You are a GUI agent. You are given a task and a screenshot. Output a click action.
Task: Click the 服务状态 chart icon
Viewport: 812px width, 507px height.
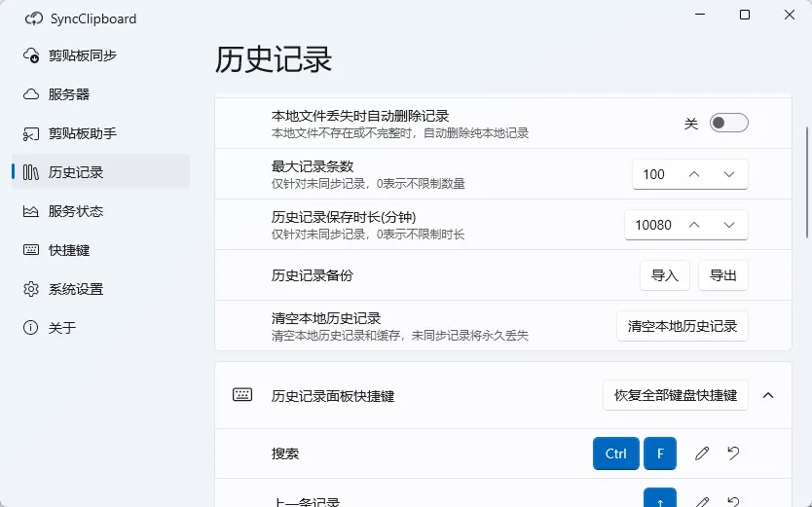coord(31,211)
